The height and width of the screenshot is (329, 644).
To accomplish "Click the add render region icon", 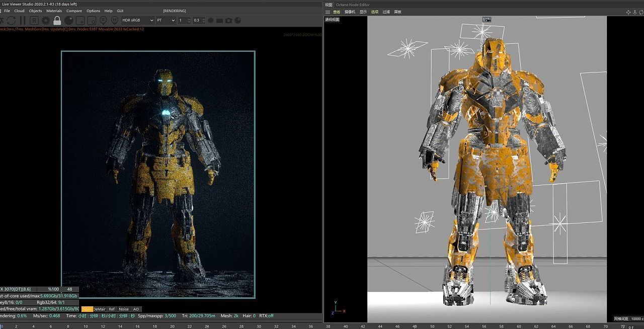I will tap(80, 21).
